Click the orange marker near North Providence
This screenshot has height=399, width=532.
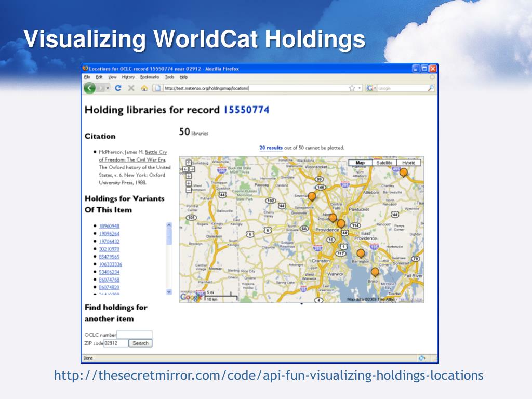333,218
